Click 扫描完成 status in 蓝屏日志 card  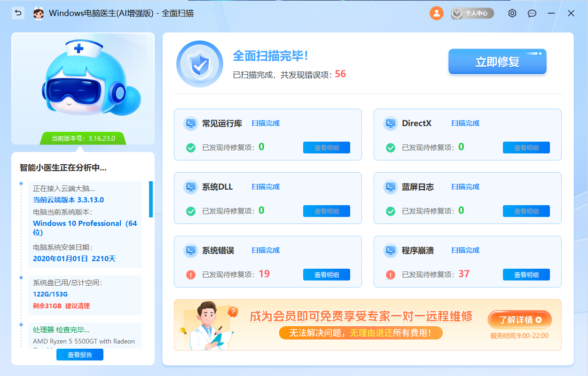point(465,187)
